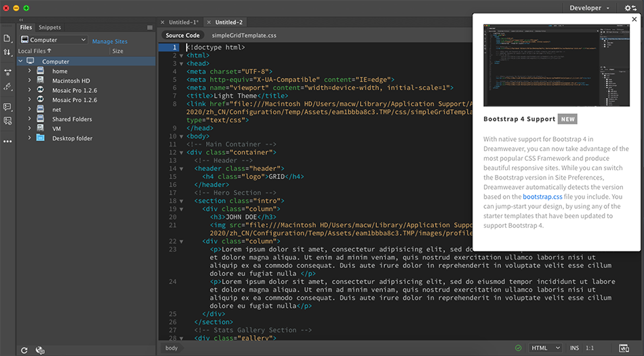
Task: Expand the home folder
Action: tap(30, 71)
